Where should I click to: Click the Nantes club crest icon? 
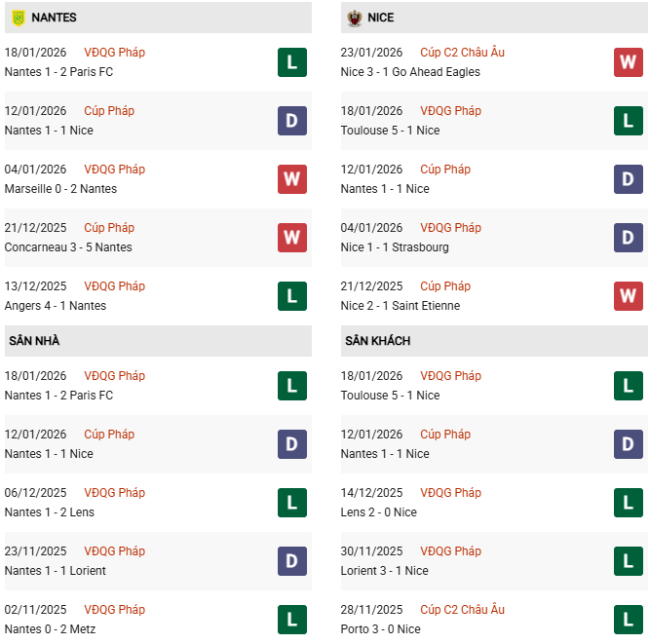18,18
